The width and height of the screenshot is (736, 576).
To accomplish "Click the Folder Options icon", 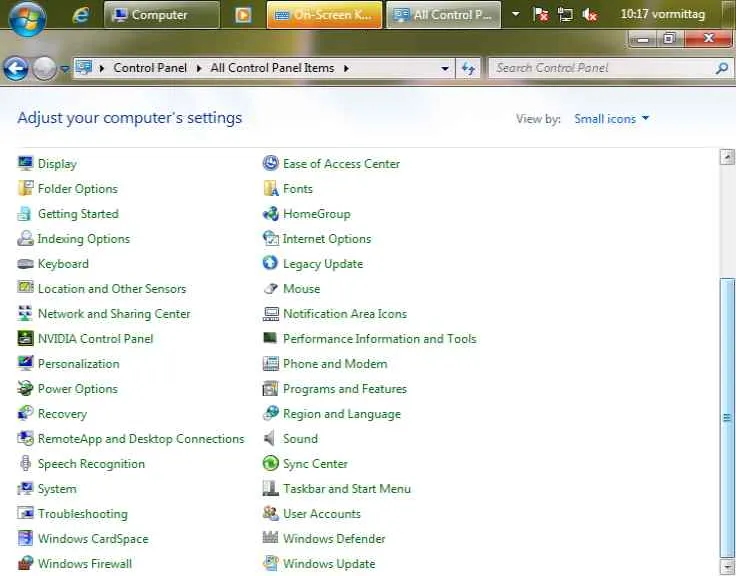I will (25, 188).
